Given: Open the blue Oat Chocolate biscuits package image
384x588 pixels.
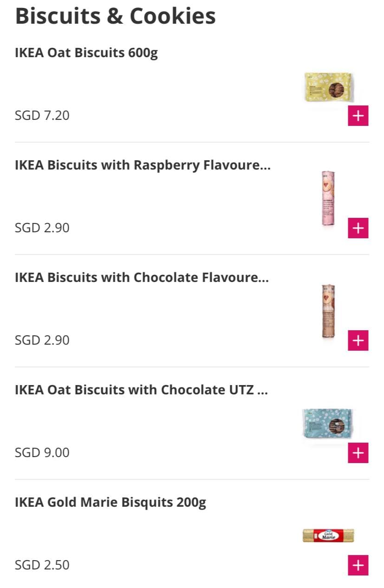Looking at the screenshot, I should click(328, 424).
